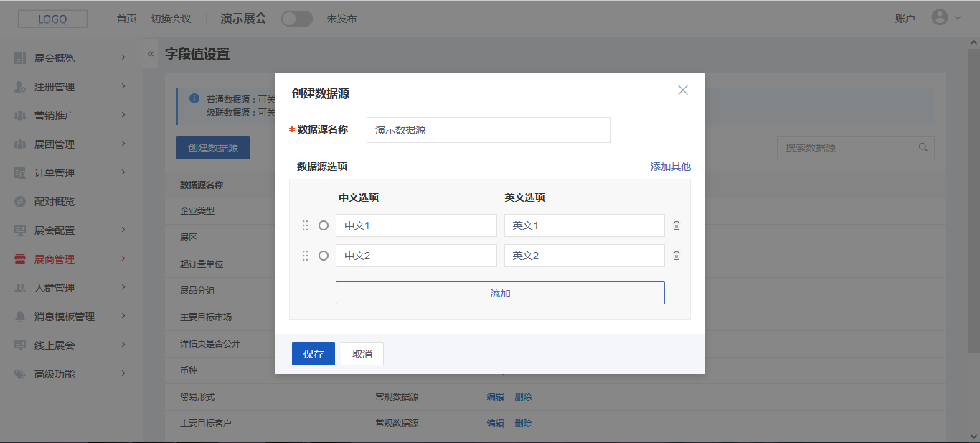Click the 添加其他 link
This screenshot has height=443, width=980.
pos(670,167)
